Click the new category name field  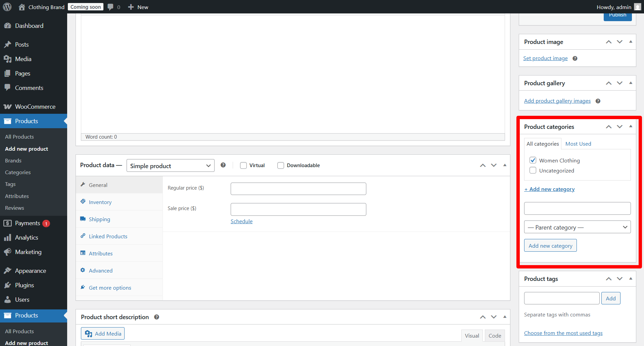(x=577, y=208)
